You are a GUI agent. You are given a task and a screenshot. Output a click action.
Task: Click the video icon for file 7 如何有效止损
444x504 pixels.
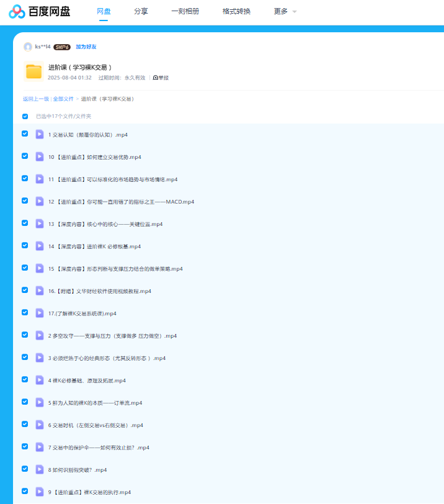(x=40, y=447)
